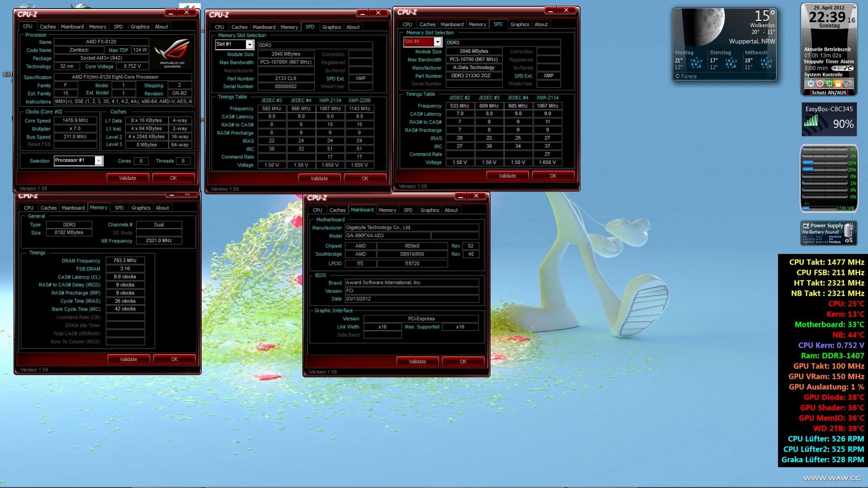Open About tab in Gigabyte mainboard window
The image size is (868, 488).
pyautogui.click(x=451, y=210)
